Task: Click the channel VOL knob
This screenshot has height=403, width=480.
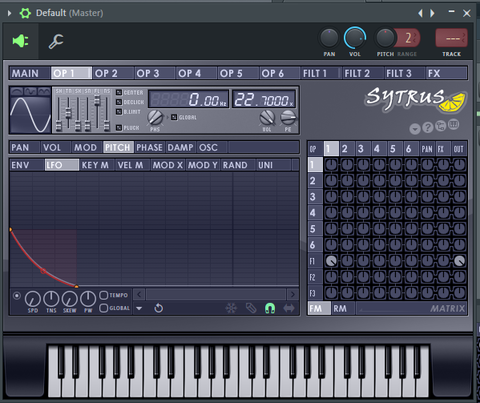Action: pyautogui.click(x=355, y=38)
